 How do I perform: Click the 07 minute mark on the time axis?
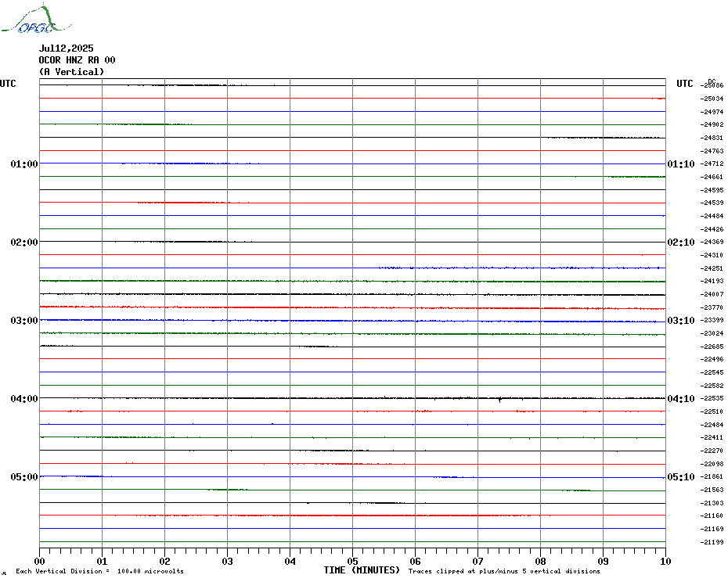point(478,561)
